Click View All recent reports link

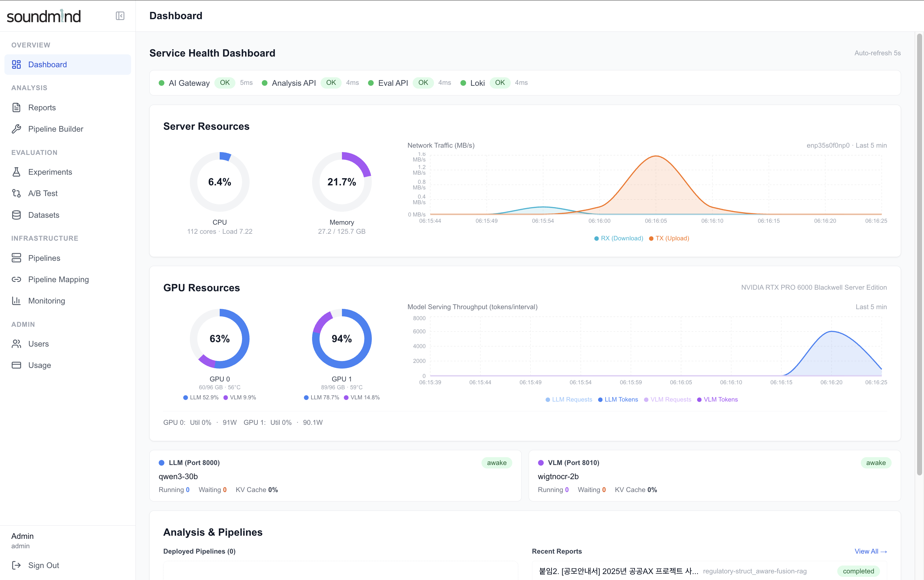pyautogui.click(x=870, y=551)
